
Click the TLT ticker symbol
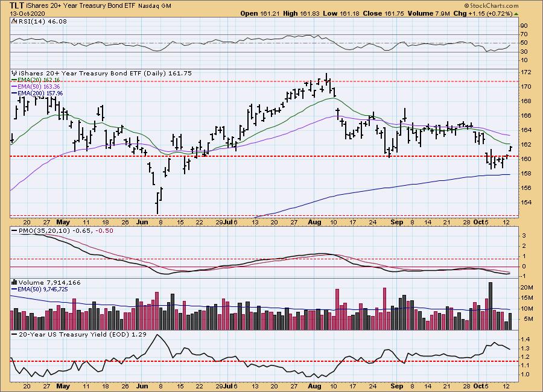click(x=16, y=5)
